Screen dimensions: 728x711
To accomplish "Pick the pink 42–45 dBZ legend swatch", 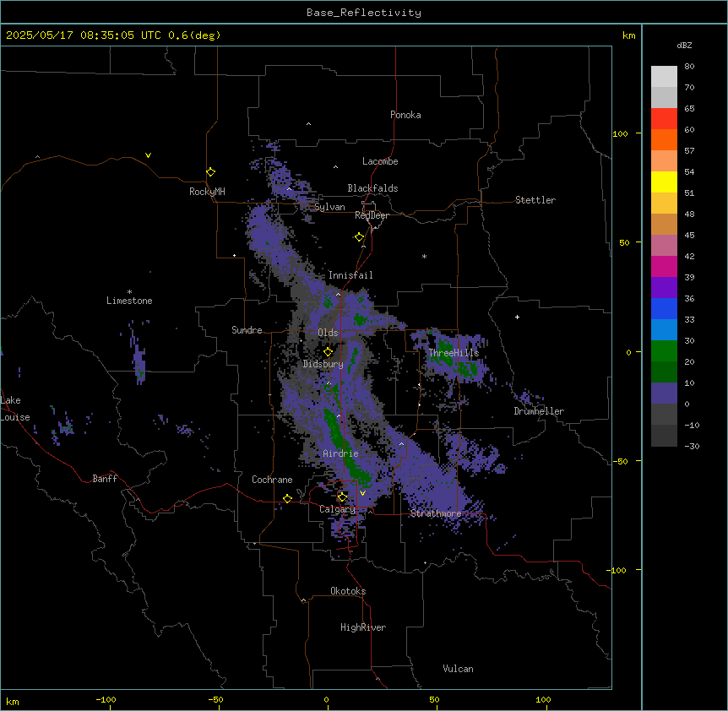I will point(664,245).
